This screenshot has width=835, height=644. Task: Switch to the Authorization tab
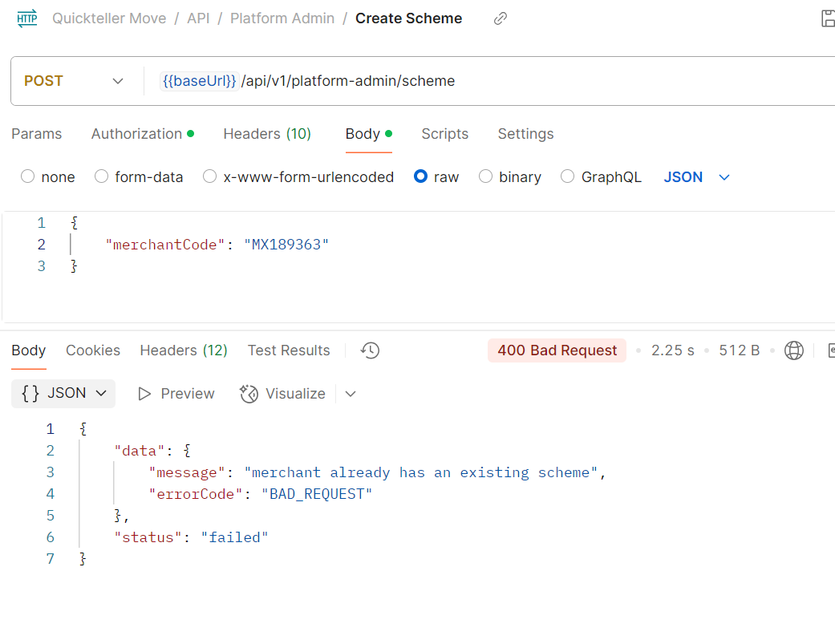pos(142,134)
